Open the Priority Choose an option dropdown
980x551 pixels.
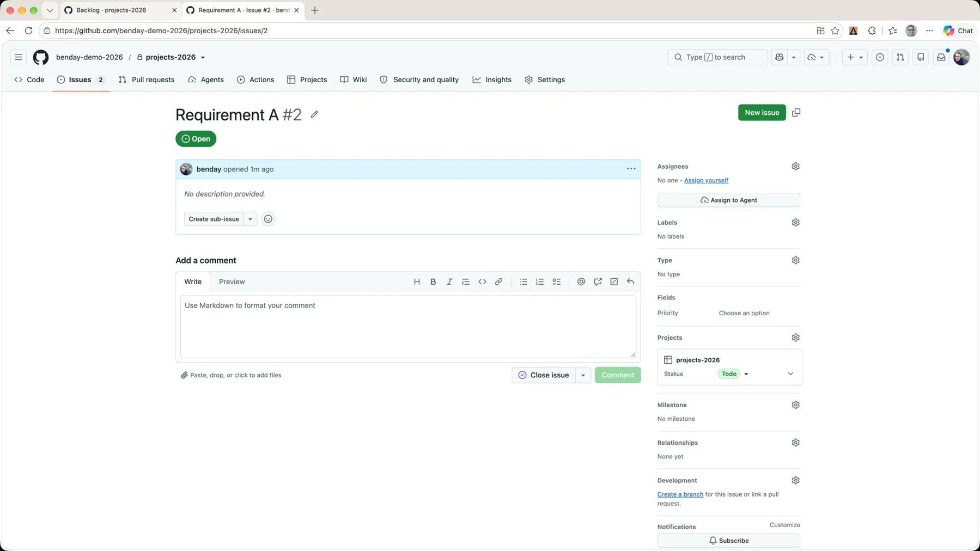tap(744, 313)
